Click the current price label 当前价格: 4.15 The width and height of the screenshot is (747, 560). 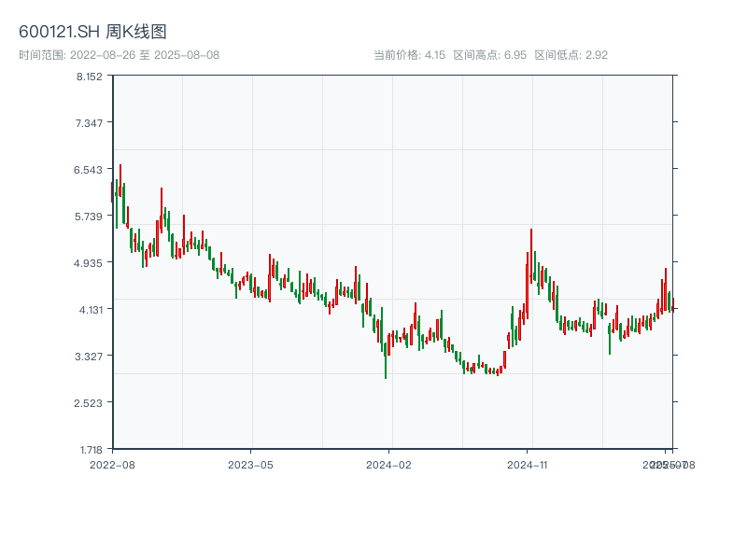tap(410, 55)
